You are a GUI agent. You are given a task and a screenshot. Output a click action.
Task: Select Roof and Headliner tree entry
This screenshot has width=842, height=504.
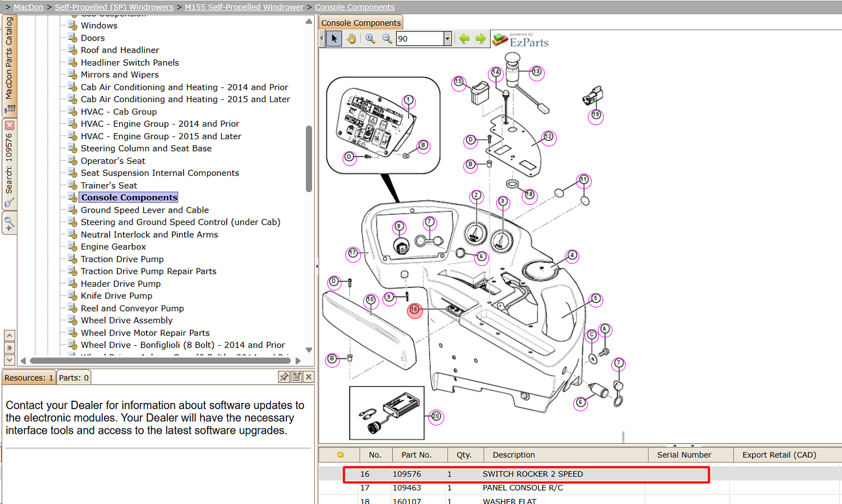[x=120, y=50]
